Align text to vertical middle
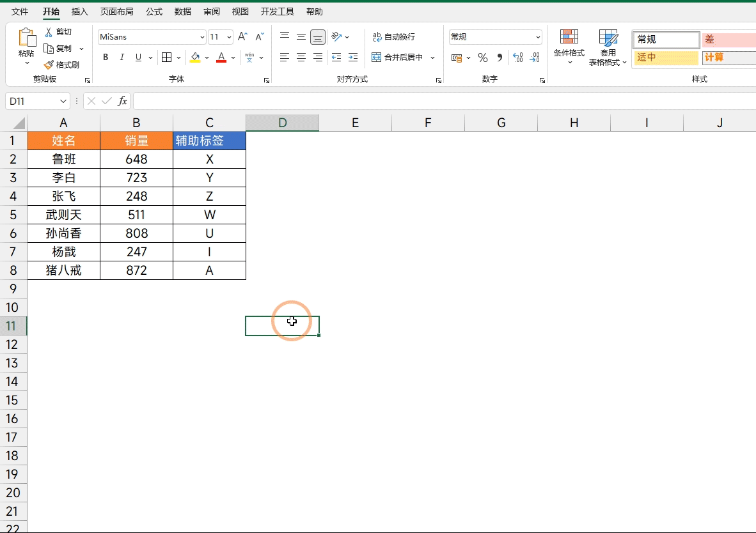Viewport: 756px width, 533px height. click(x=301, y=36)
